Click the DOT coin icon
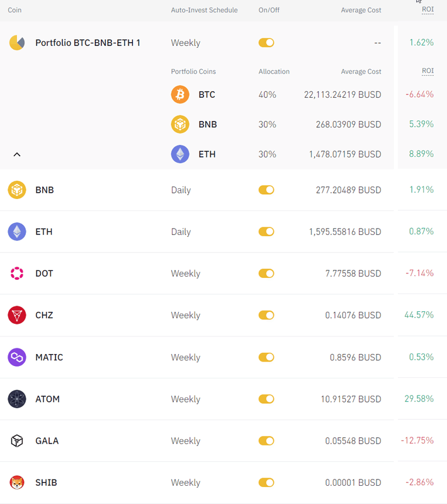This screenshot has height=504, width=447. coord(17,273)
